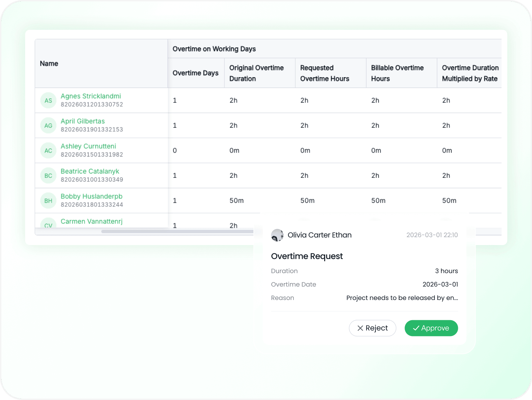Image resolution: width=532 pixels, height=400 pixels.
Task: Click the Billable Overtime Hours column header
Action: click(397, 73)
